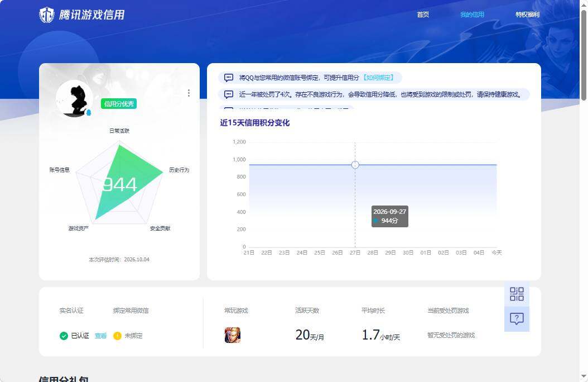The image size is (588, 382).
Task: Click the small QQ badge on avatar
Action: tap(89, 113)
